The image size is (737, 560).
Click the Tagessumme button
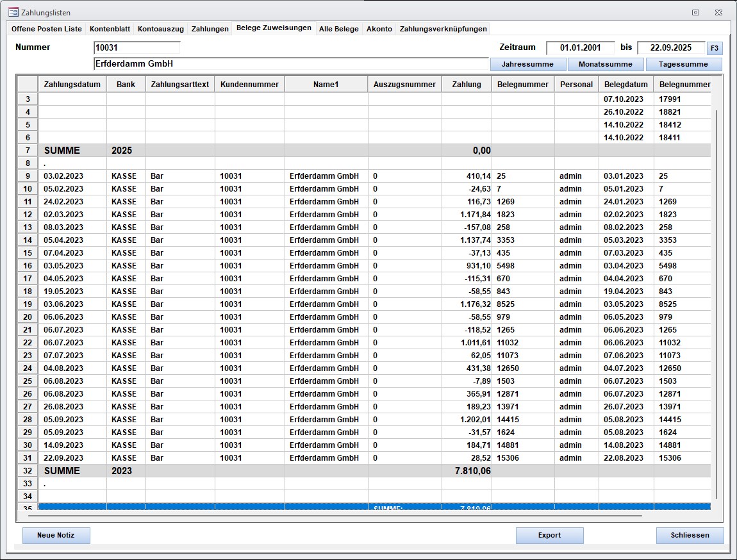click(x=684, y=64)
